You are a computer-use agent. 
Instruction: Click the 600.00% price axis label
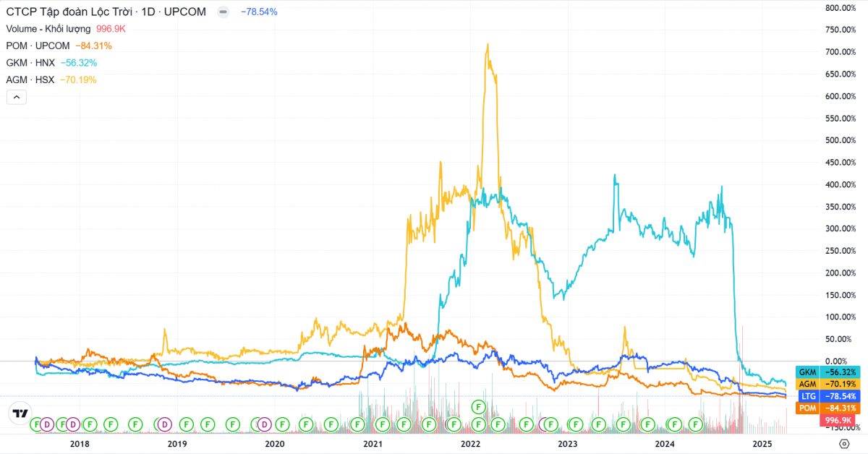point(841,96)
